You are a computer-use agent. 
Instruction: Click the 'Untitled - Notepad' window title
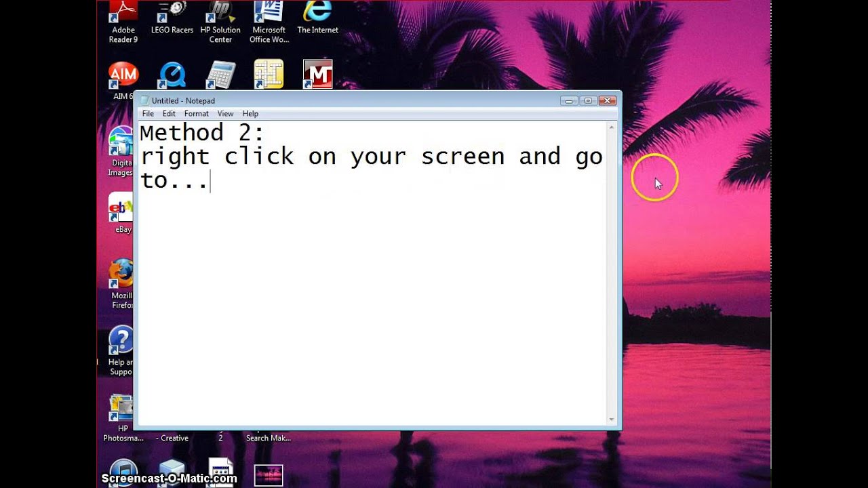pyautogui.click(x=183, y=101)
